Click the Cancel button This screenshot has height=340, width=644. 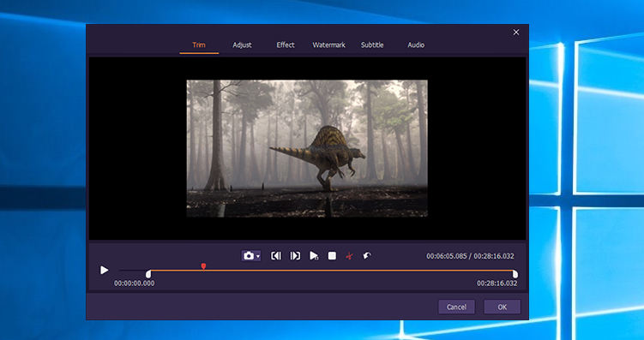point(456,307)
